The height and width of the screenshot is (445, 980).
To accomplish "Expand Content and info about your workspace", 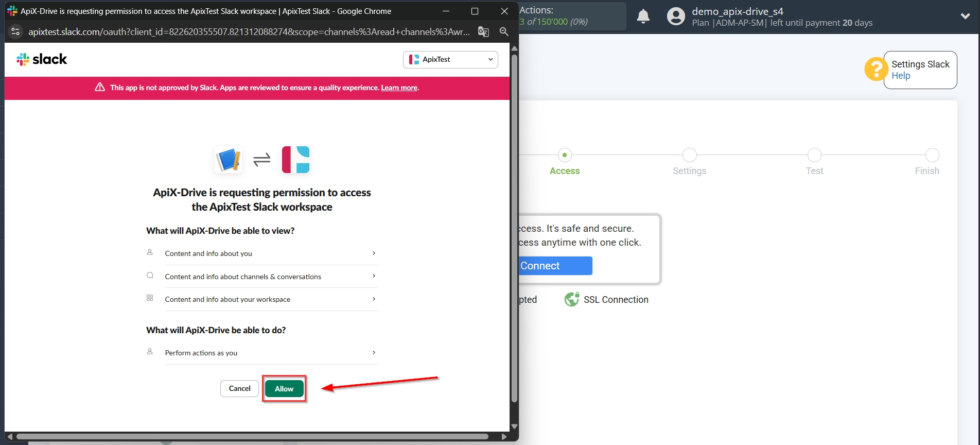I will click(271, 299).
